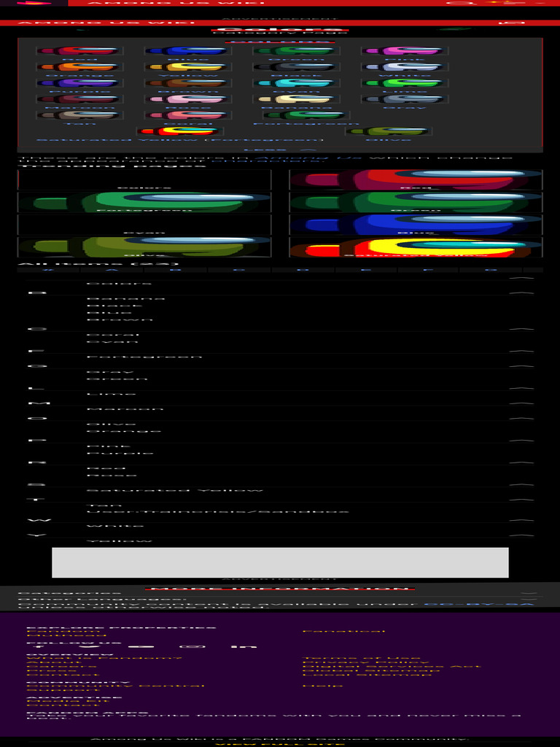Open the Community Central footer link
This screenshot has width=560, height=747.
(x=116, y=686)
